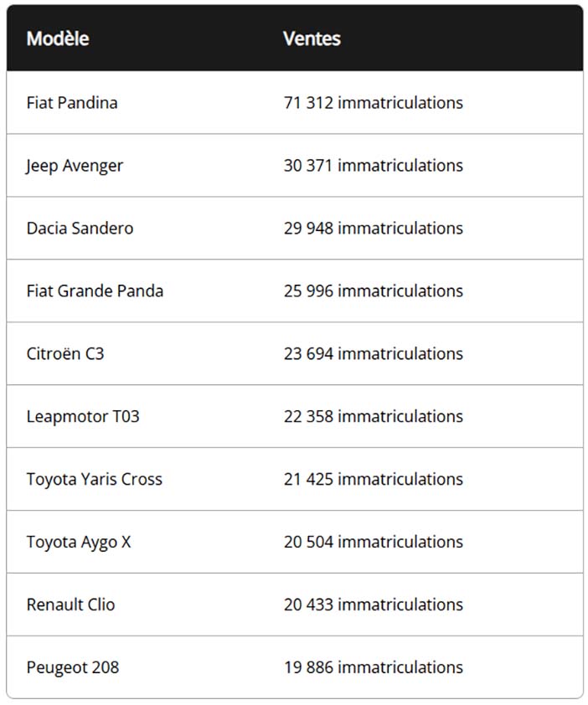Click the Peugeot 208 model name
The height and width of the screenshot is (705, 588).
pos(72,667)
